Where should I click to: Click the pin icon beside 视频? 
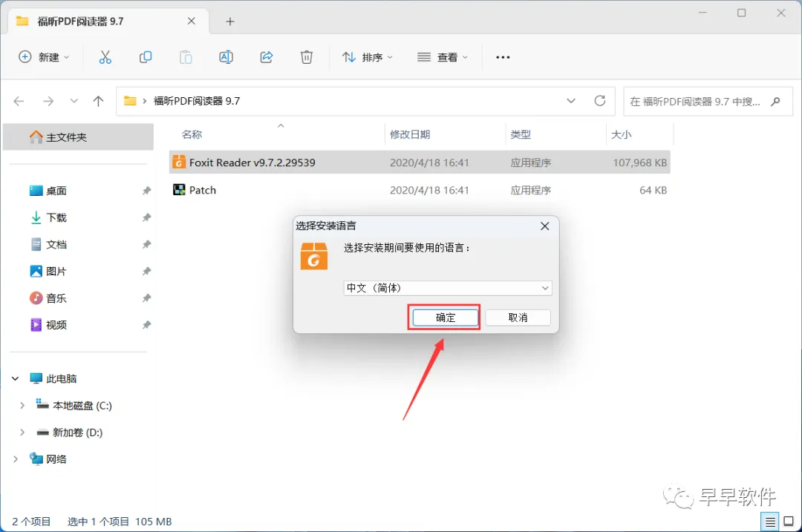click(x=147, y=325)
